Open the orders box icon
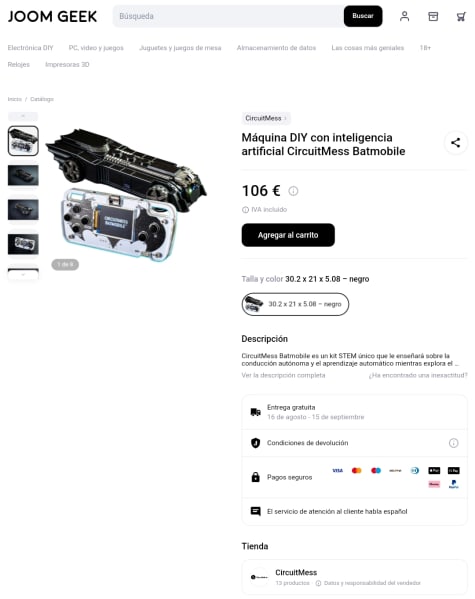 pyautogui.click(x=433, y=16)
